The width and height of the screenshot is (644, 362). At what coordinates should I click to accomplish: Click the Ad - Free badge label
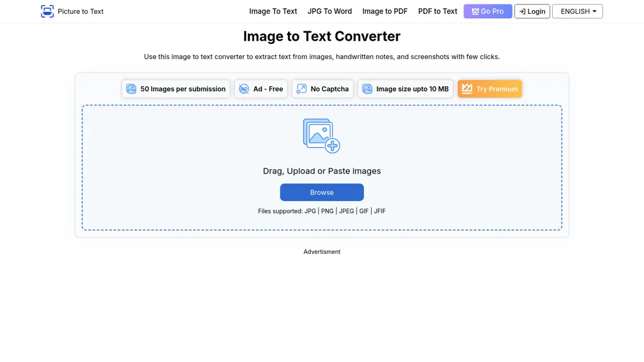point(268,89)
